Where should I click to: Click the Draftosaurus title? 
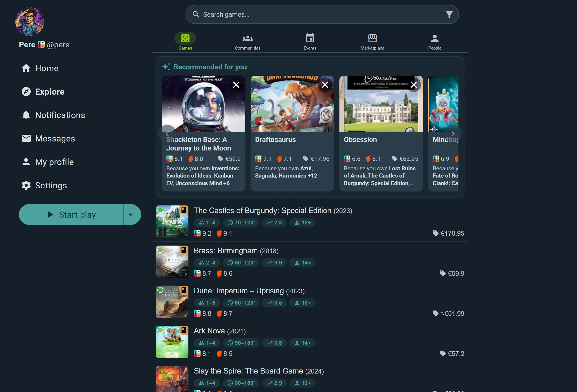[x=275, y=139]
